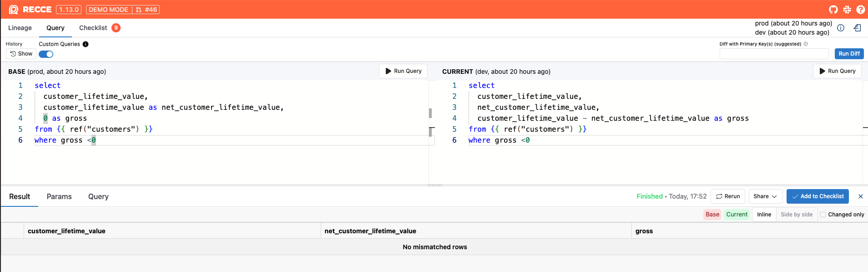Click Custom Queries info icon
Image resolution: width=868 pixels, height=272 pixels.
86,44
